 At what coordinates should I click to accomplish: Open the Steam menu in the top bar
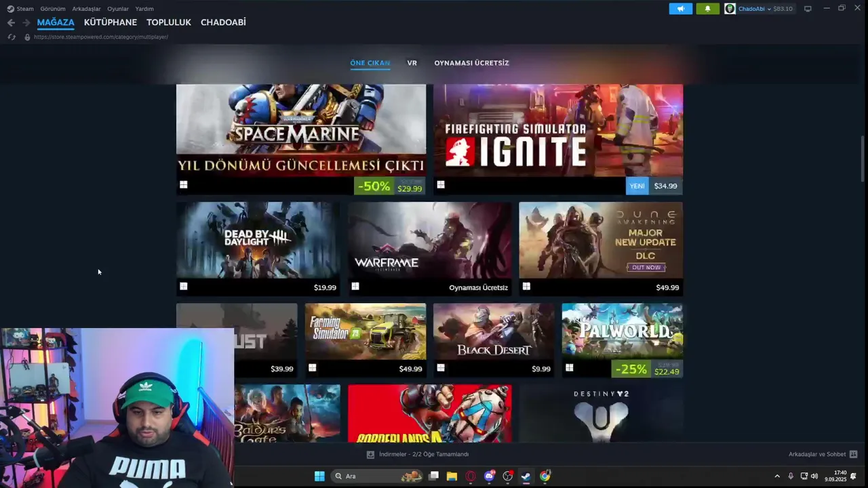coord(20,9)
